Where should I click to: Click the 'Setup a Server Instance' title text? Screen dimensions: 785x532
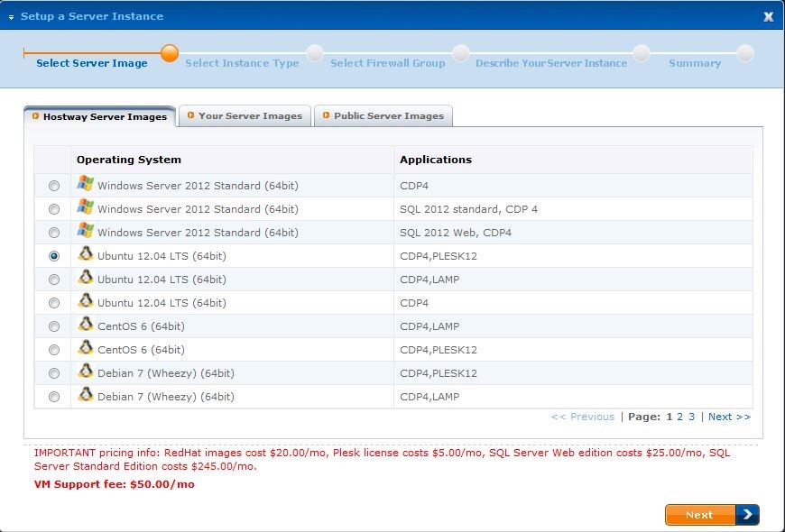click(92, 16)
